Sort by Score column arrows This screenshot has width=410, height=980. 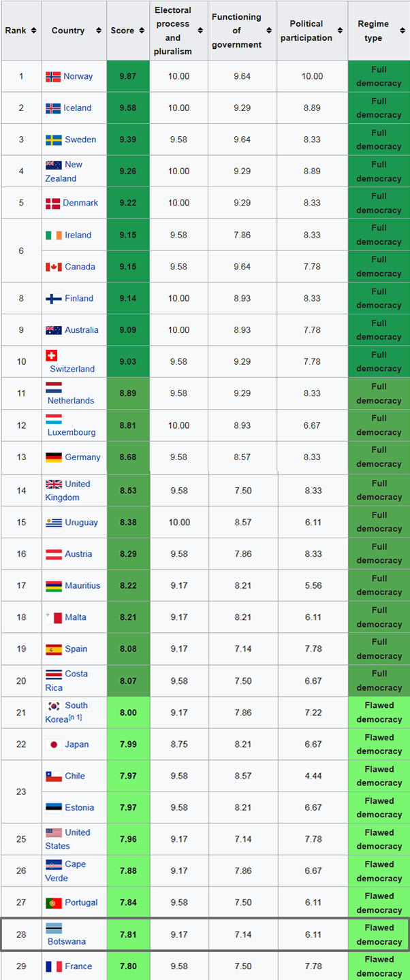point(142,31)
